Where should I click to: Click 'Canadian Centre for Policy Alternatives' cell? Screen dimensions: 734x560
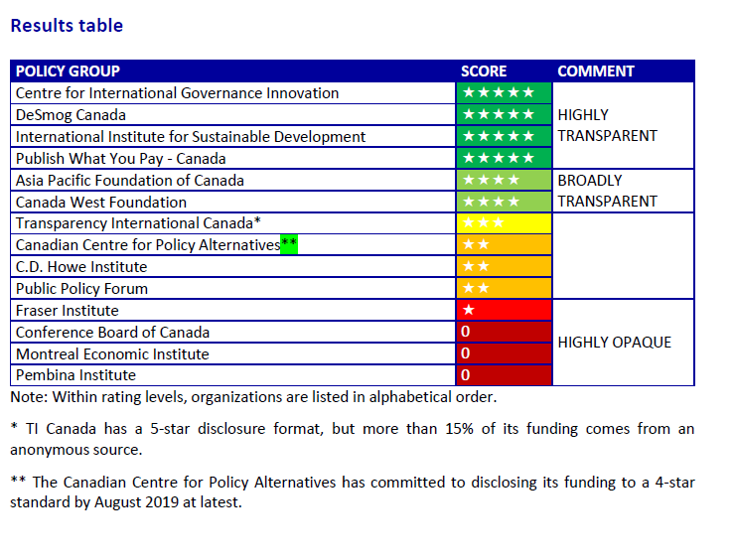coord(233,244)
